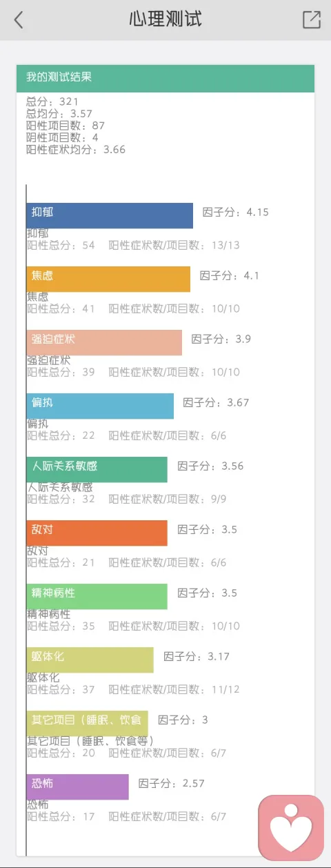This screenshot has width=331, height=868.
Task: Tap 因子分：4.15 label for 抑郁
Action: (x=235, y=212)
